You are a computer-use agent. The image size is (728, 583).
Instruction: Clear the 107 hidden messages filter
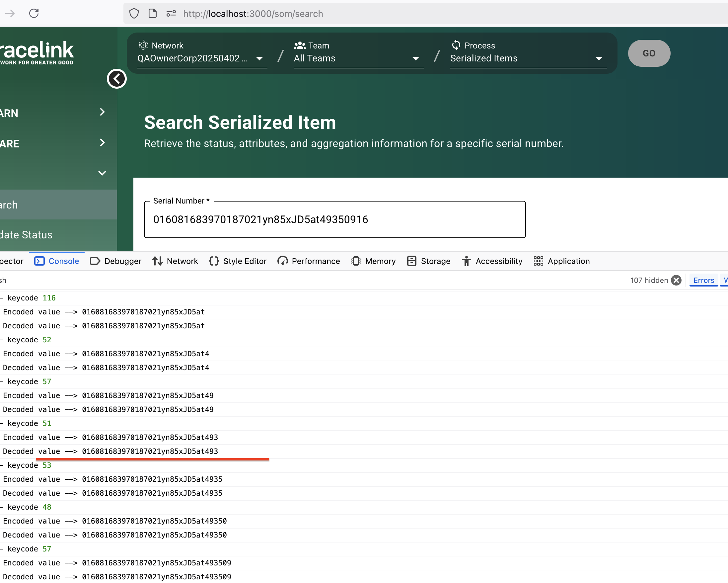[x=676, y=280]
